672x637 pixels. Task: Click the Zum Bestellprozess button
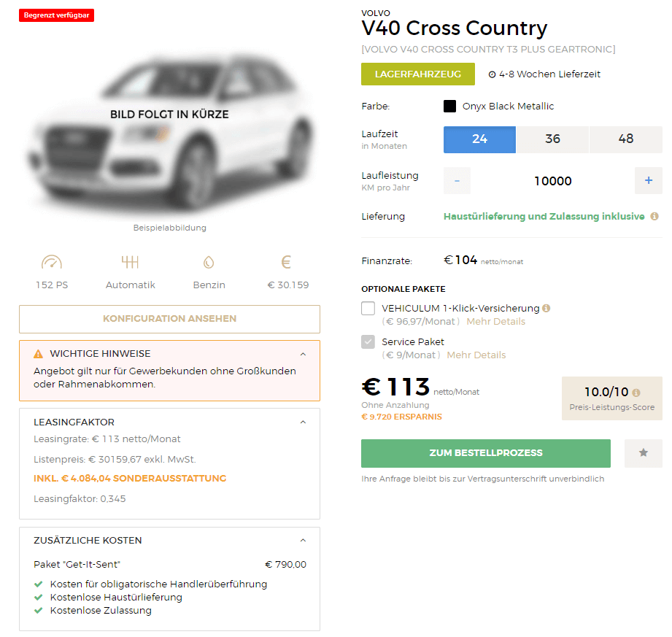[485, 453]
